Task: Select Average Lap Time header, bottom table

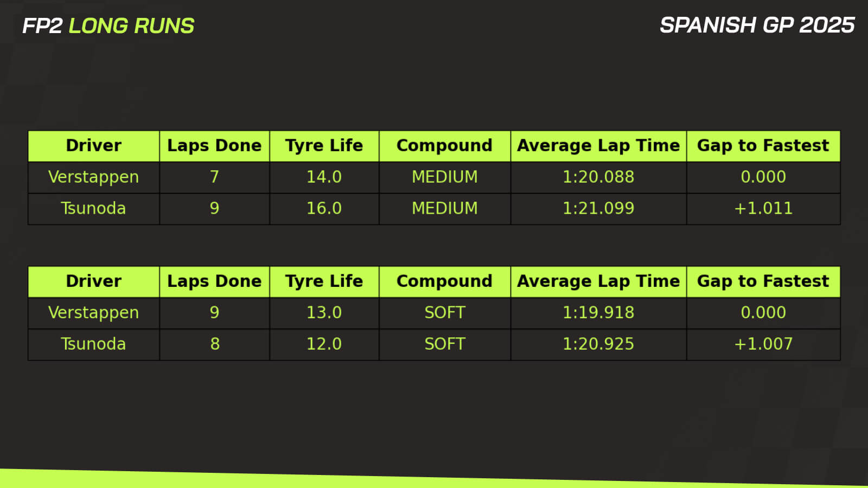Action: click(x=598, y=281)
